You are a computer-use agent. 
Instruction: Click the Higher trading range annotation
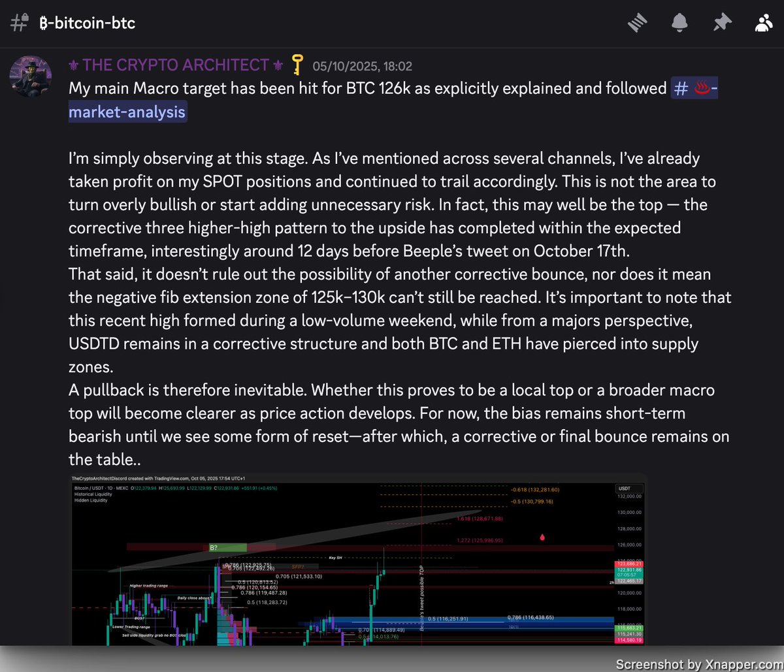coord(148,586)
